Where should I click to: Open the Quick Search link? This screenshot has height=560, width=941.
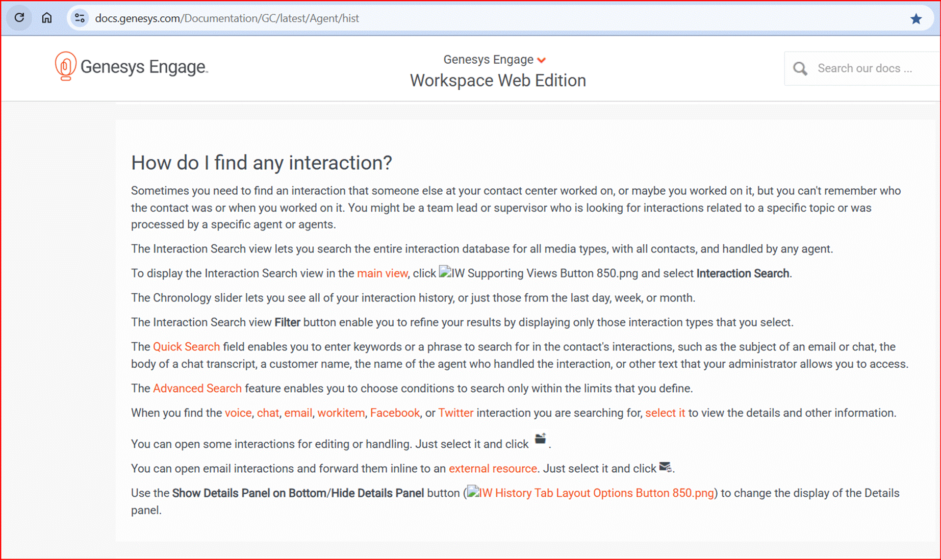pos(186,347)
